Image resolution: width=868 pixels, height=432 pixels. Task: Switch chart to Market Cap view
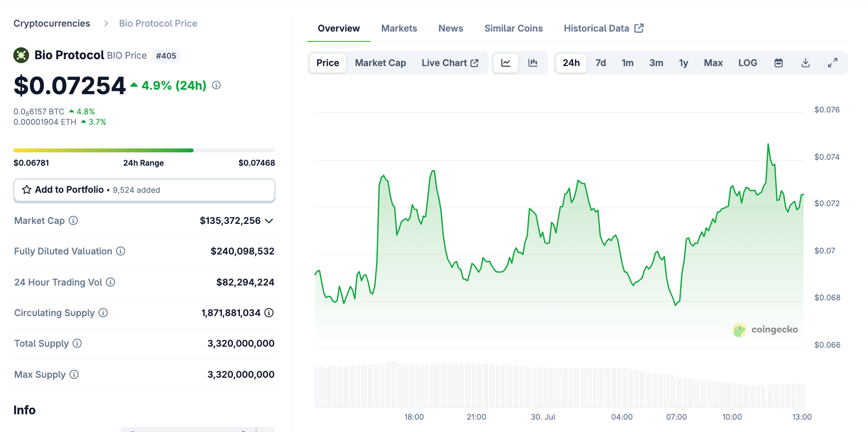(x=380, y=63)
